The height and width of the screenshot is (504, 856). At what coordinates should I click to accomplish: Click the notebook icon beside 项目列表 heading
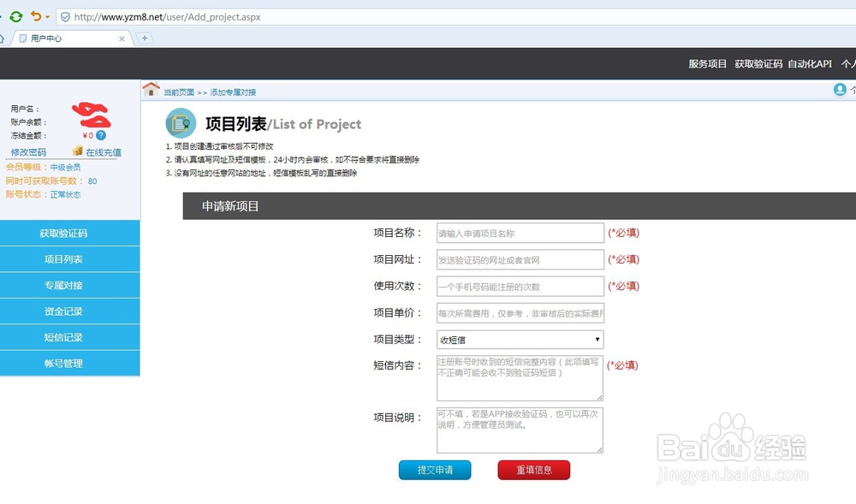tap(180, 123)
